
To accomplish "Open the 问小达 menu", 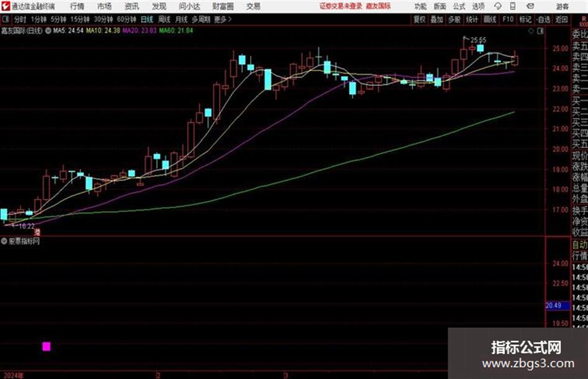I will (x=189, y=6).
